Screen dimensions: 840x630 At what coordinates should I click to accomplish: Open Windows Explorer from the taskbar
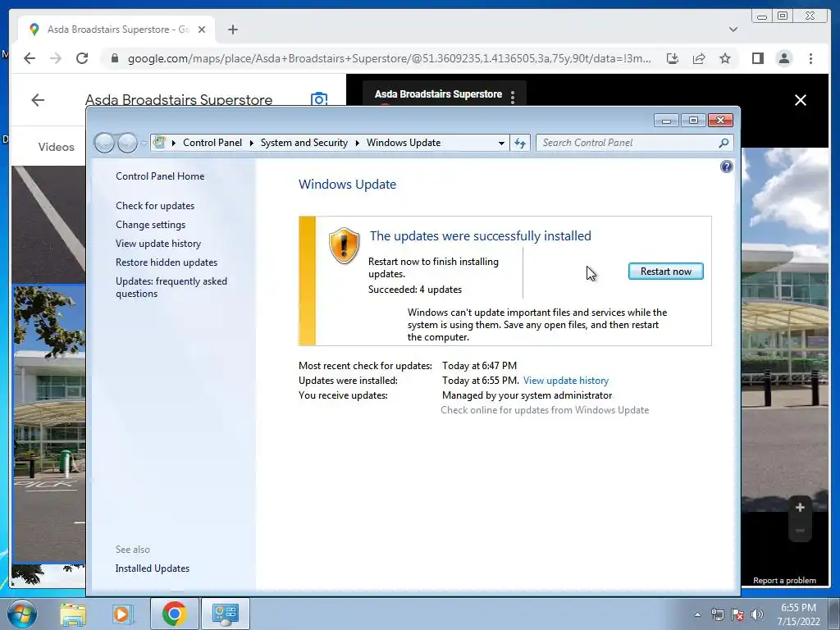click(73, 614)
